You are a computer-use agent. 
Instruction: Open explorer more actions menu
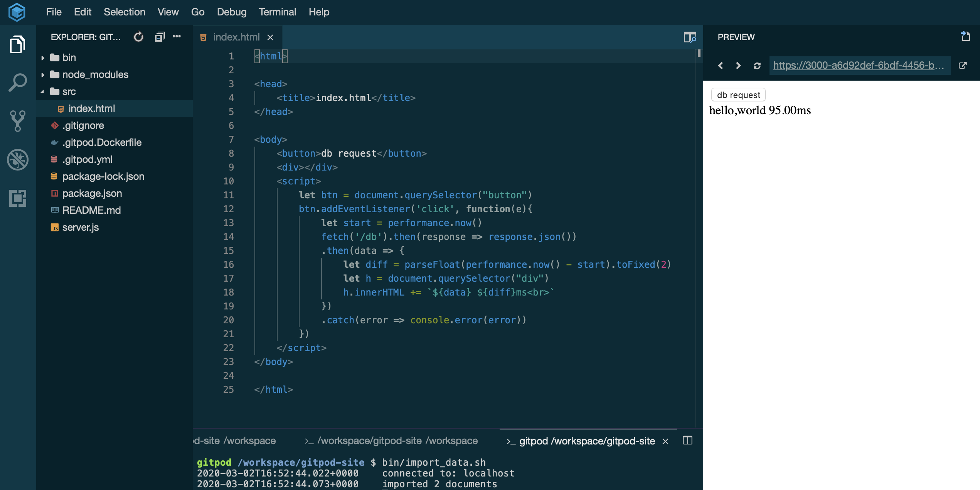coord(177,36)
